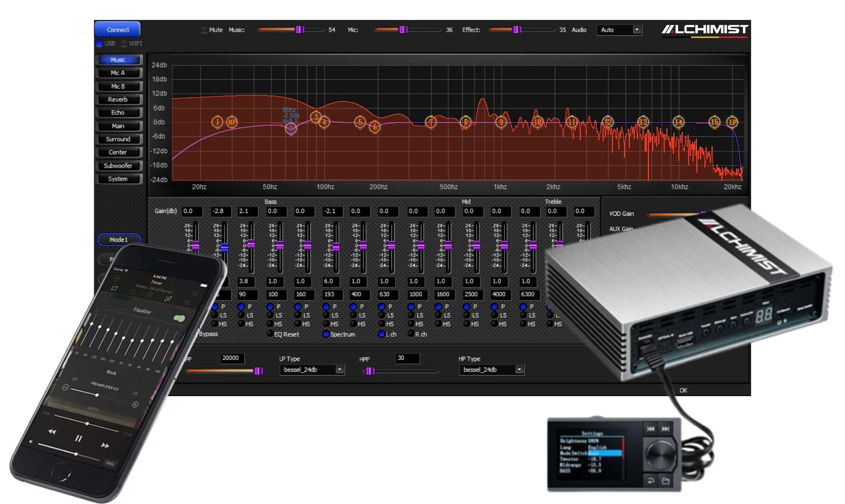Select EQ band 15 handle on the curve
The width and height of the screenshot is (845, 504).
(x=715, y=121)
